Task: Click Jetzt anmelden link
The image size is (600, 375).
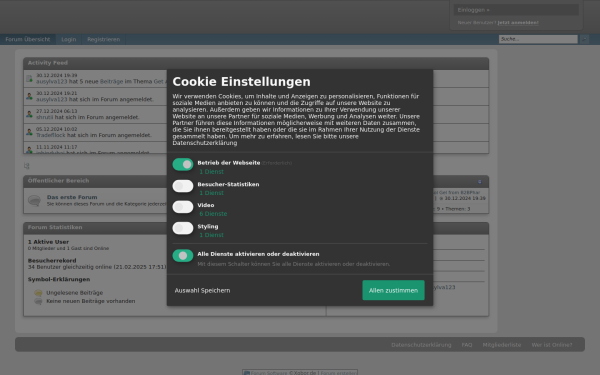Action: 518,23
